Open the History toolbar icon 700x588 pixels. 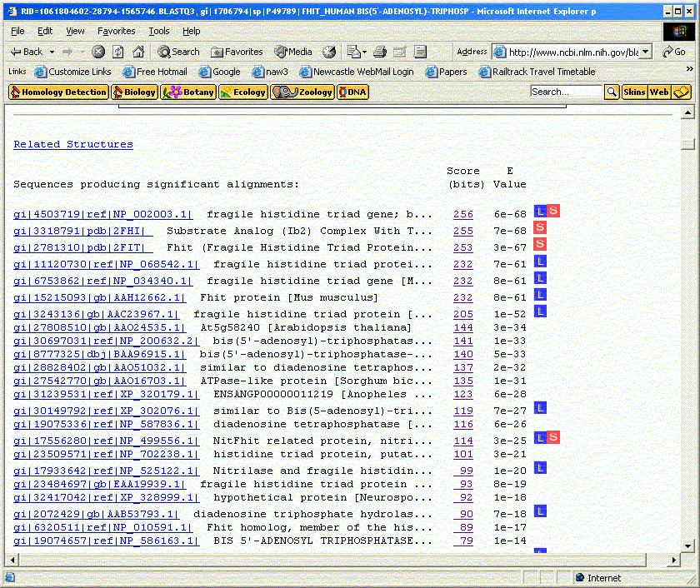329,52
